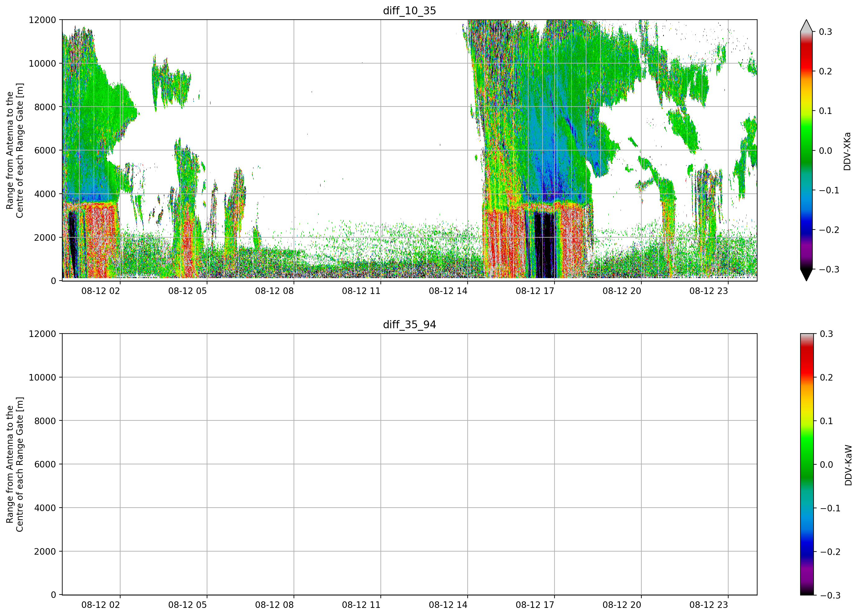
Task: Select the −0.3 tick on DDV-XKa colorbar
Action: [829, 269]
